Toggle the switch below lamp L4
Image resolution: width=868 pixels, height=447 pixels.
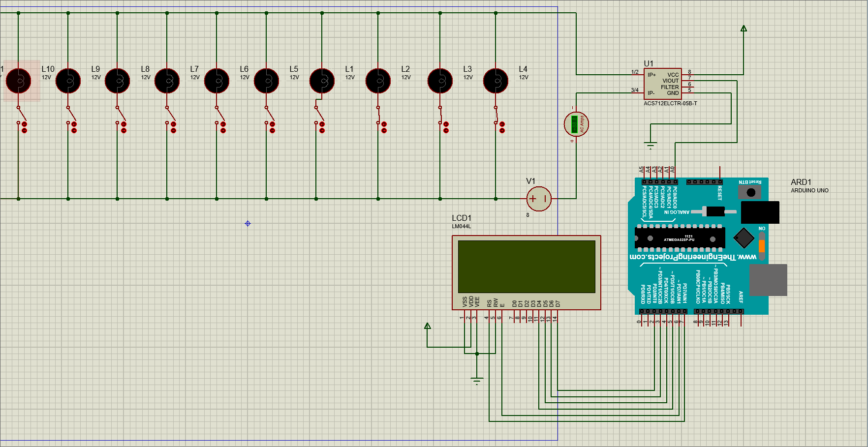(499, 119)
